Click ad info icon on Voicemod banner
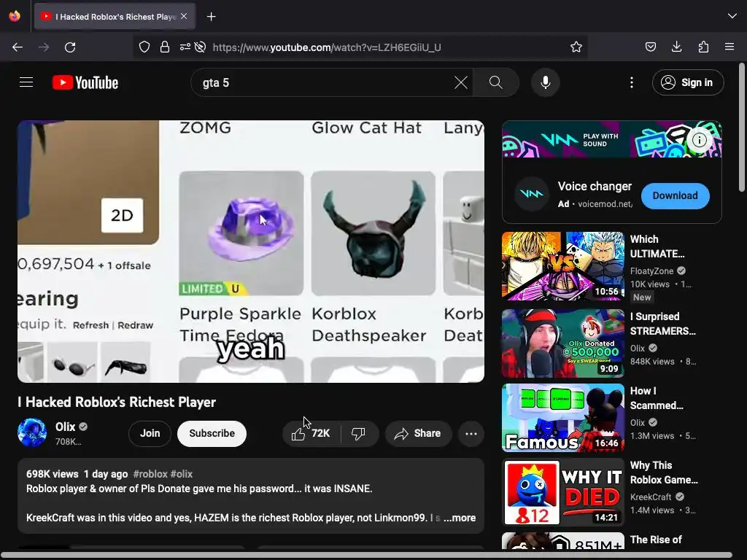The image size is (747, 560). click(x=700, y=140)
